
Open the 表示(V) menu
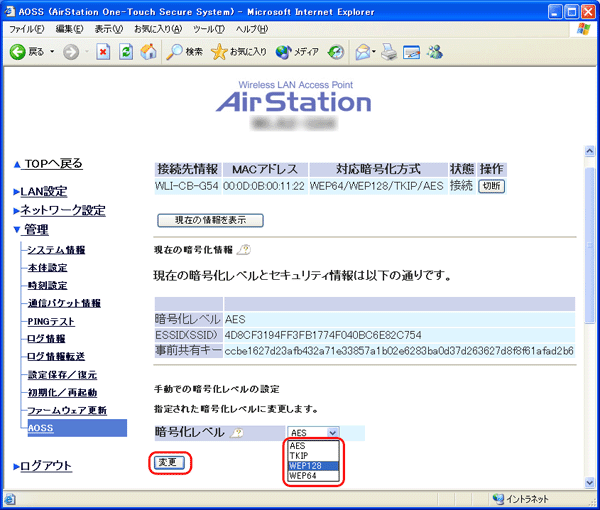click(x=109, y=29)
